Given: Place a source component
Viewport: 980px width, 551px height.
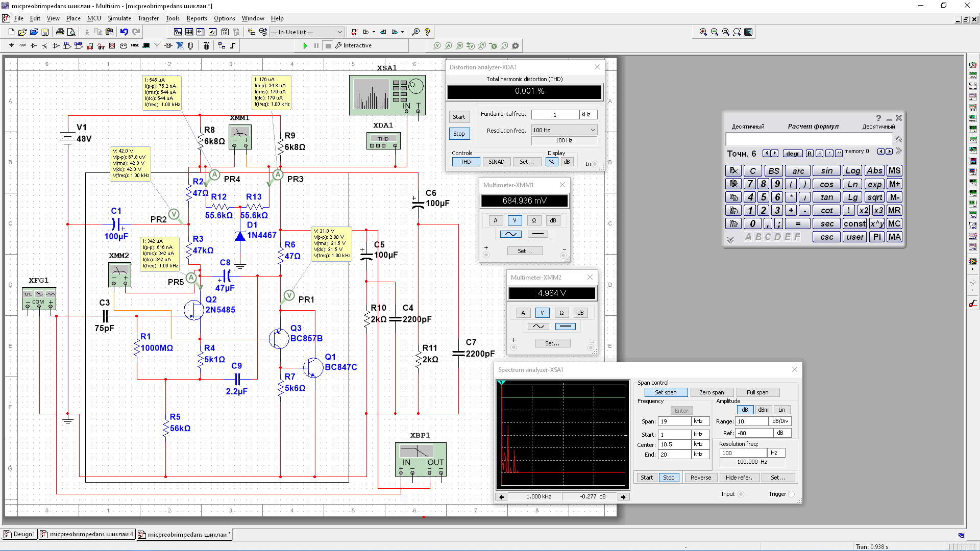Looking at the screenshot, I should 11,46.
